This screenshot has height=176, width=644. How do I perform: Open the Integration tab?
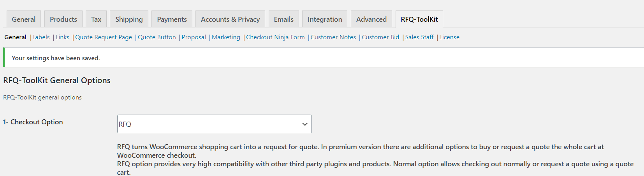[x=325, y=19]
